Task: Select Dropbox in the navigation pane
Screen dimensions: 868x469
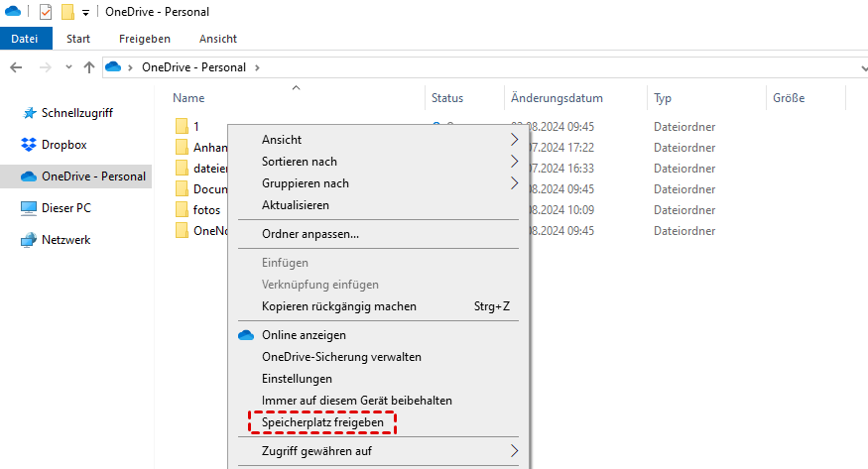Action: [x=64, y=145]
